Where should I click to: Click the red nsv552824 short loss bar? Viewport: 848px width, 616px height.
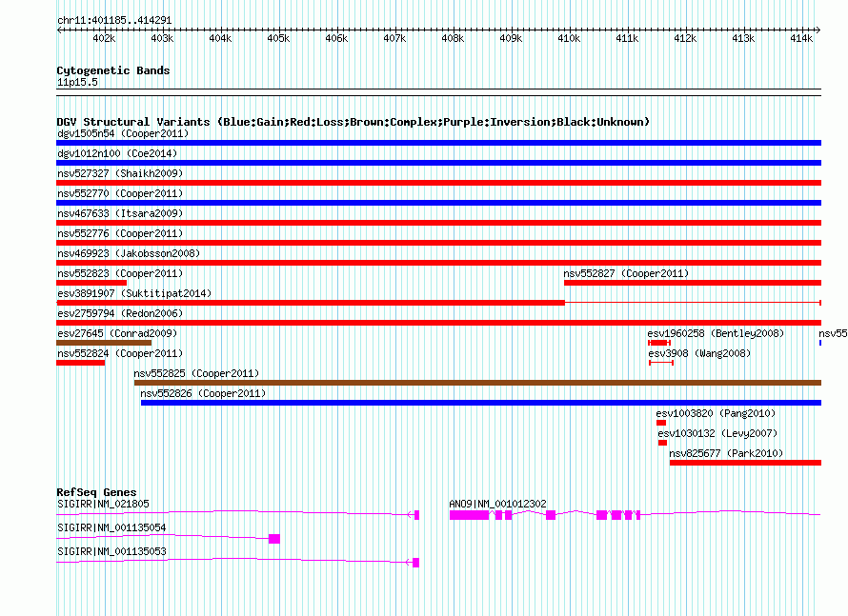81,363
